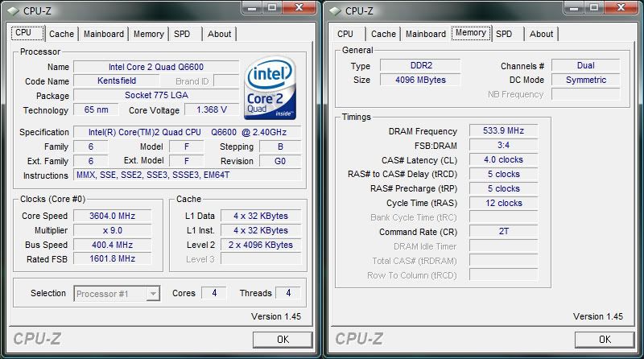Click the Multiplier value x 9.0
Viewport: 644px width, 359px height.
[112, 230]
